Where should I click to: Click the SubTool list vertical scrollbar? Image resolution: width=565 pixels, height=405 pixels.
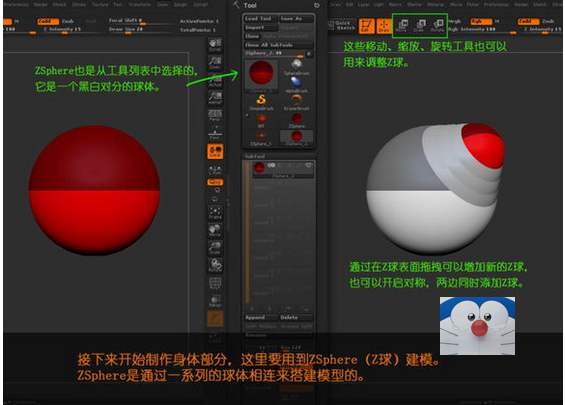click(247, 233)
